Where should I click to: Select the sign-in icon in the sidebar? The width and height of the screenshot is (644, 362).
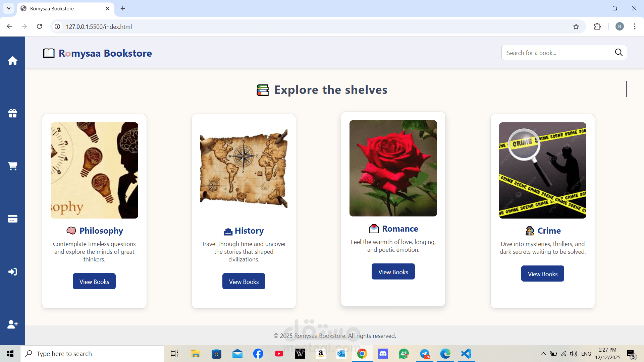coord(12,271)
